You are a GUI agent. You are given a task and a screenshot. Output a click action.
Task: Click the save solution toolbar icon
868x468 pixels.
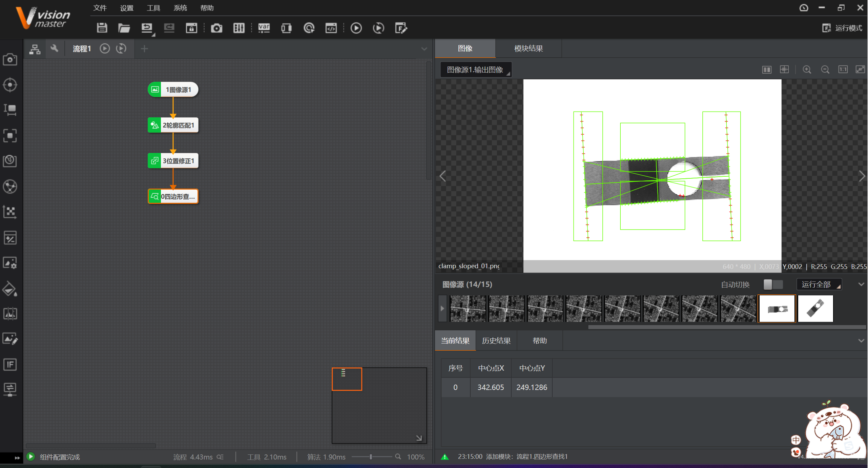coord(102,28)
